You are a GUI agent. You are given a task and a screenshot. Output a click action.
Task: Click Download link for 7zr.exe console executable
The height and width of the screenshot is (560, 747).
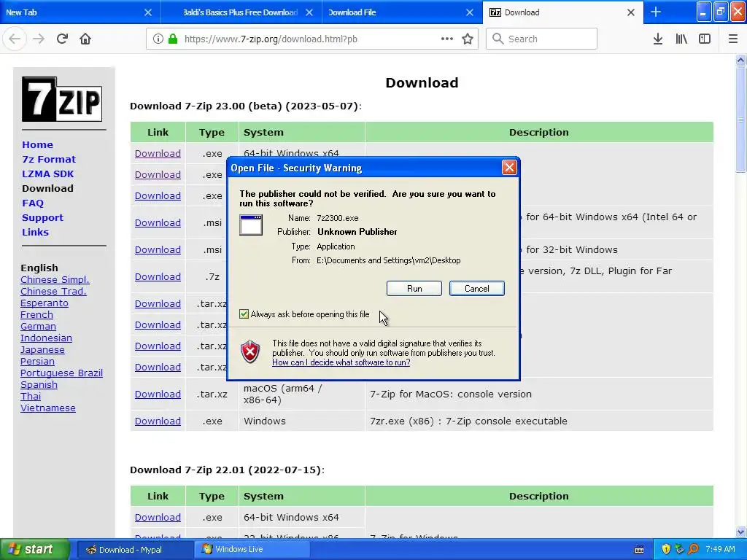[158, 421]
